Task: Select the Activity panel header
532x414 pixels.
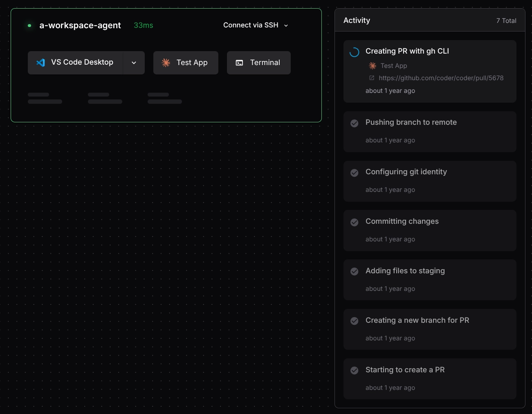Action: (x=357, y=20)
